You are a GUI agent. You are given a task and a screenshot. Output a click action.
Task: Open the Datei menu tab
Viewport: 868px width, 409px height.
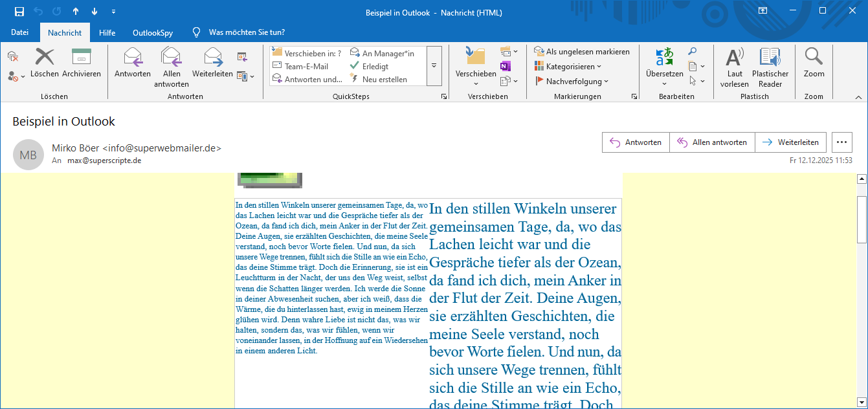tap(20, 32)
